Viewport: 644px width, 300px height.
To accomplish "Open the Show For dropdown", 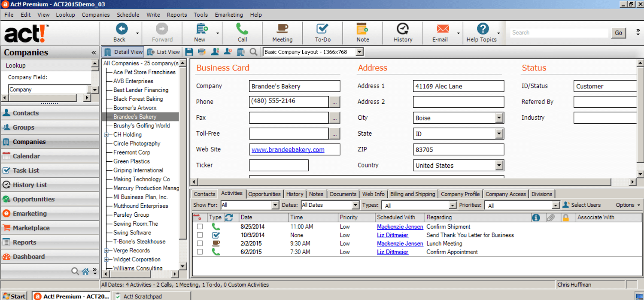I will pyautogui.click(x=275, y=205).
